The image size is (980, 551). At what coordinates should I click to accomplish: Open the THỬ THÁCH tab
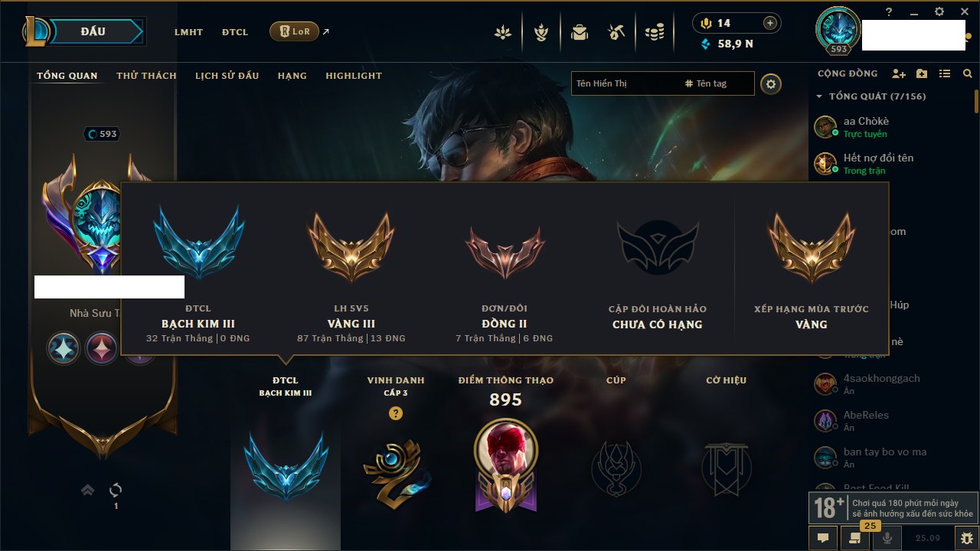[146, 76]
